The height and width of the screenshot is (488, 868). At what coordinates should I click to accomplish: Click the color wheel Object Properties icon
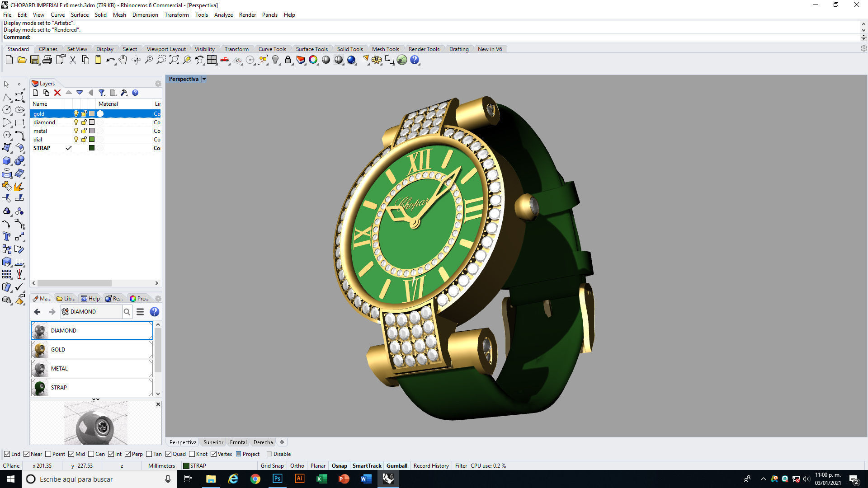click(x=313, y=60)
